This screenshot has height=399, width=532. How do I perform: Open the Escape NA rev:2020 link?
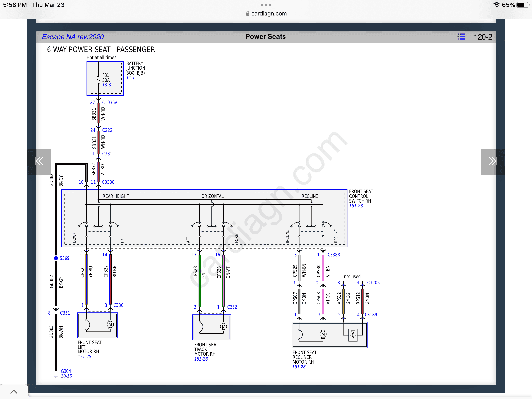pos(73,37)
